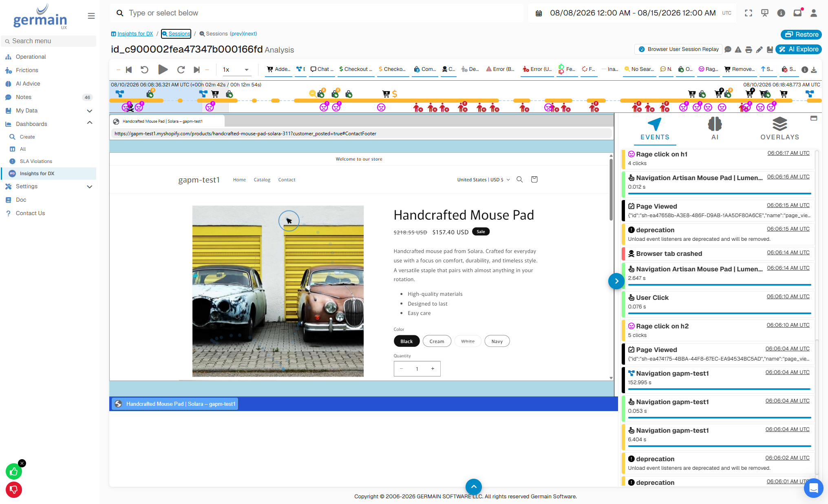This screenshot has width=828, height=504.
Task: Toggle the hamburger menu in the sidebar
Action: (91, 16)
